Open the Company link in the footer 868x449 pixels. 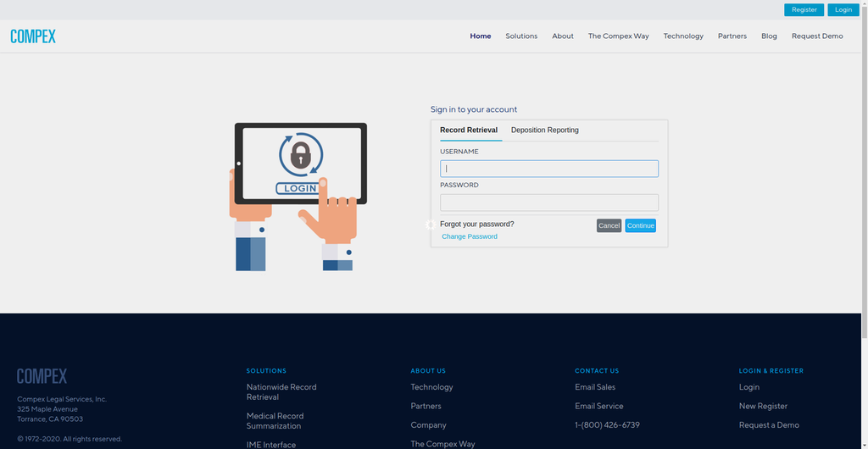[x=428, y=425]
